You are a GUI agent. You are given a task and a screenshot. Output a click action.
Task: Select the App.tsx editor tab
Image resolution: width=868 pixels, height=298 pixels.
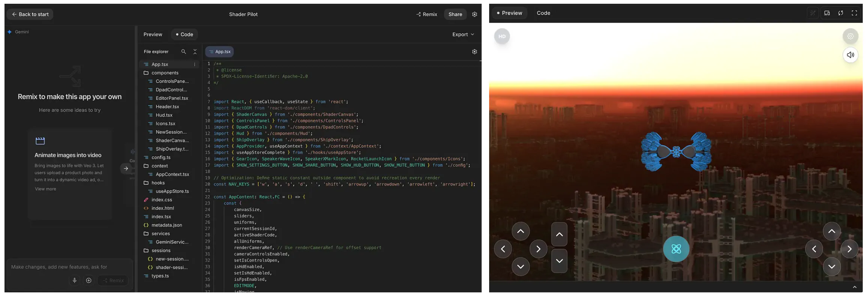219,52
